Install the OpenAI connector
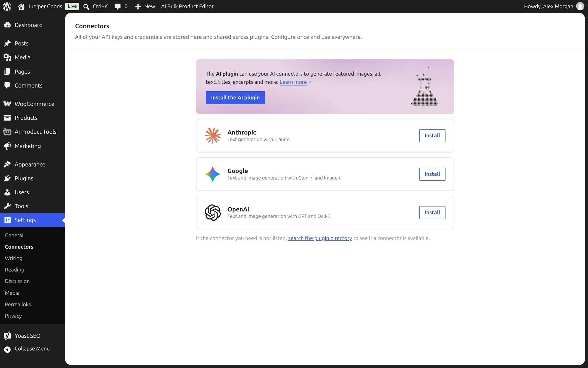This screenshot has height=368, width=588. 432,212
